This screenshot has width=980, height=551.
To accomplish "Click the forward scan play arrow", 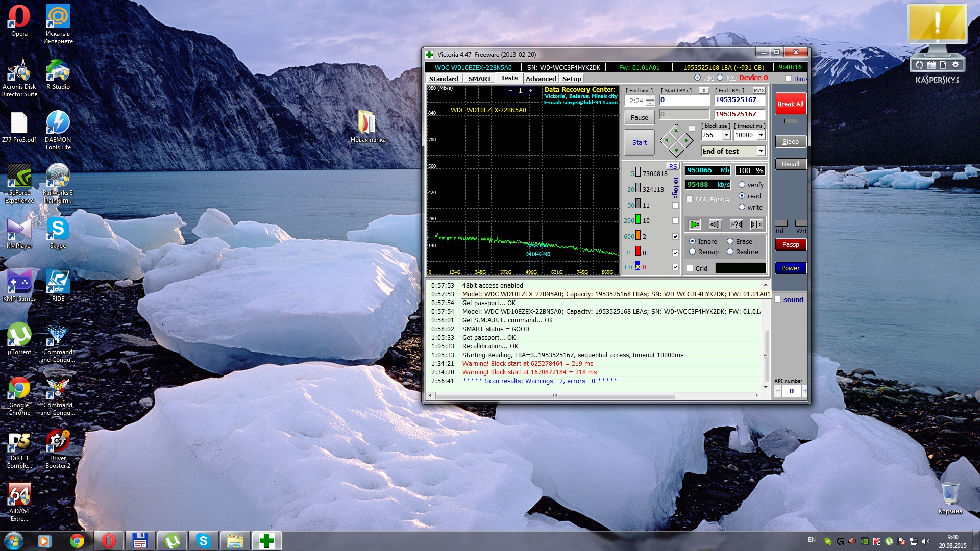I will pyautogui.click(x=694, y=224).
